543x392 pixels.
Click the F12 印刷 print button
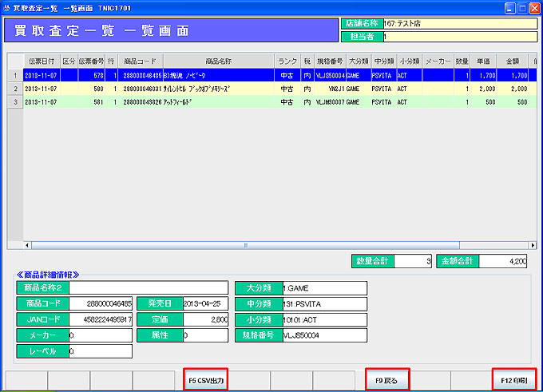(x=513, y=380)
